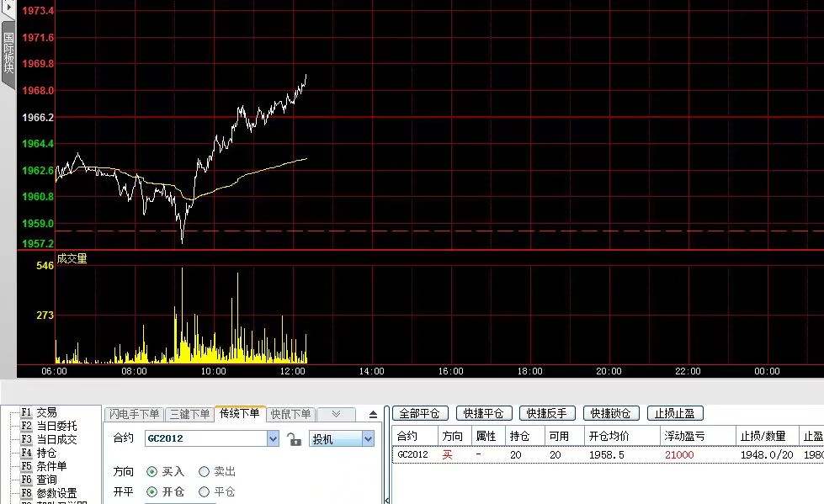
Task: Open F2 当日委托 in the tree
Action: pyautogui.click(x=49, y=427)
